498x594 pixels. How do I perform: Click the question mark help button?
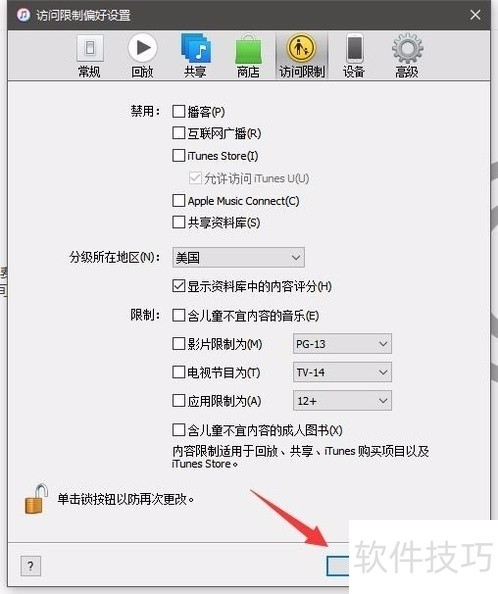[30, 566]
